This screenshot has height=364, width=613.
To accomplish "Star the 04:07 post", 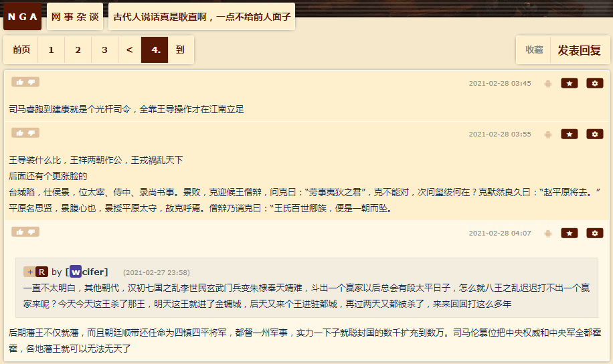I will click(x=570, y=233).
